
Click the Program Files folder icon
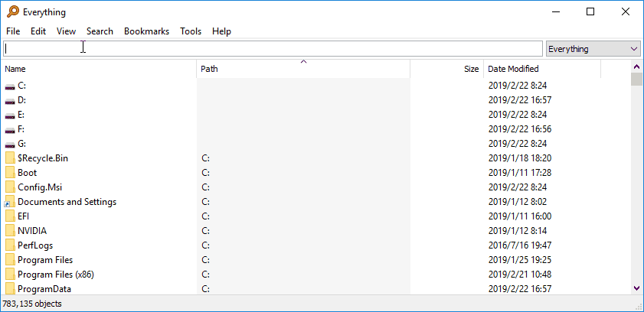click(x=10, y=260)
